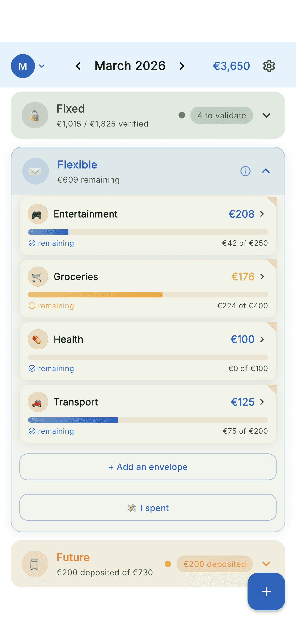Click the Fixed padlock icon
Viewport: 296px width, 644px height.
(x=35, y=115)
